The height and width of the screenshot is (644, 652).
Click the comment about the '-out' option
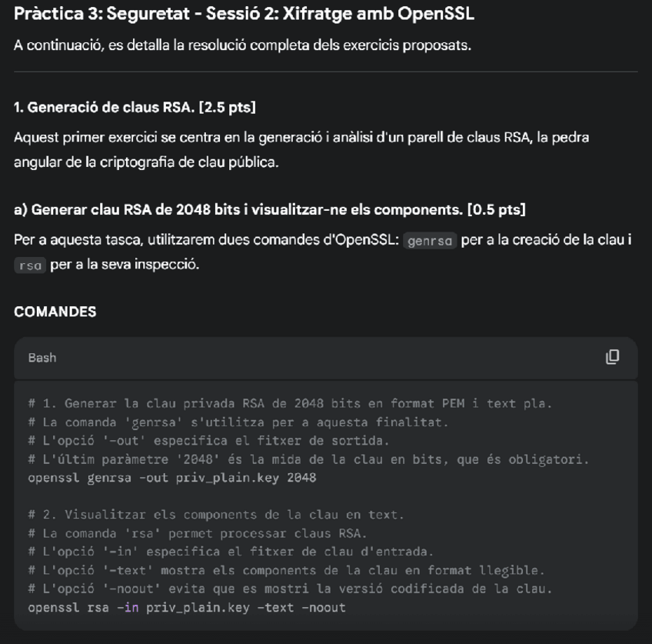(x=208, y=441)
